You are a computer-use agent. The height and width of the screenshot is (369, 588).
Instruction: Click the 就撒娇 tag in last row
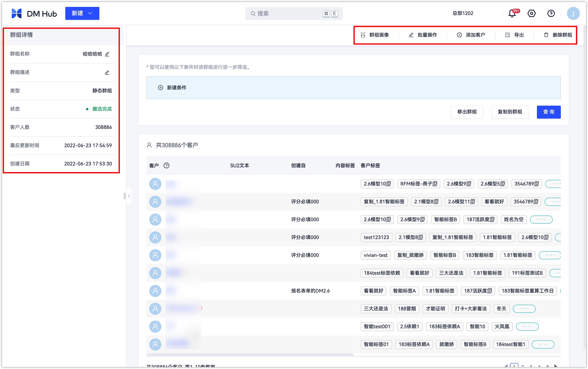pos(446,344)
